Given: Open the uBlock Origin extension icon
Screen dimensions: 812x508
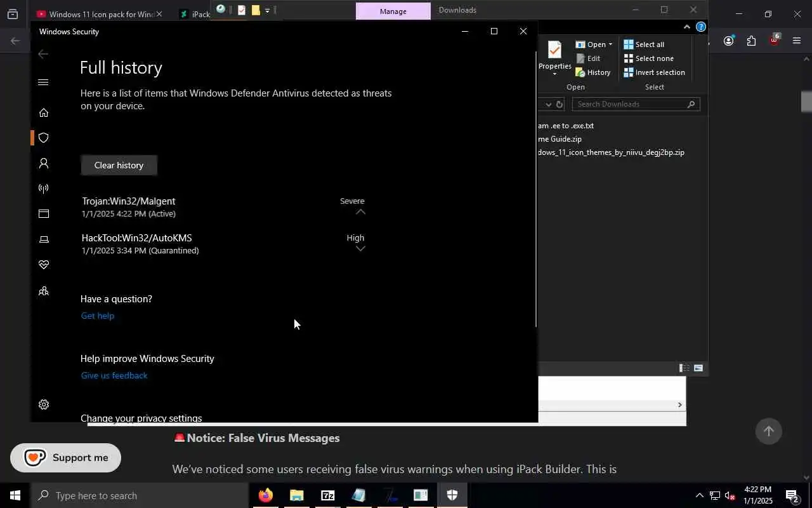Looking at the screenshot, I should click(774, 40).
